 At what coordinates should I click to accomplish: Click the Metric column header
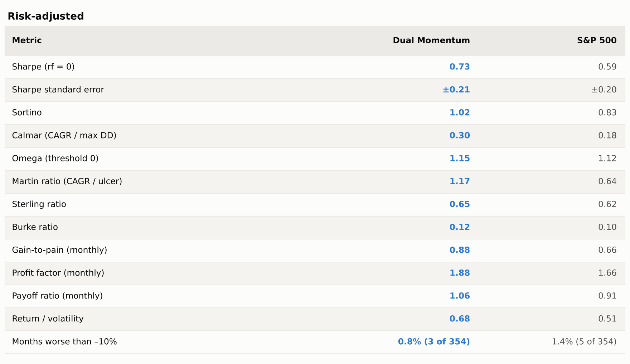[27, 40]
